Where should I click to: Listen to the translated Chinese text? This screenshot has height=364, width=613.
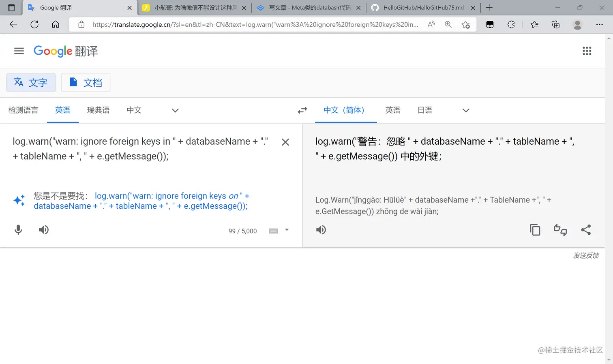tap(321, 230)
